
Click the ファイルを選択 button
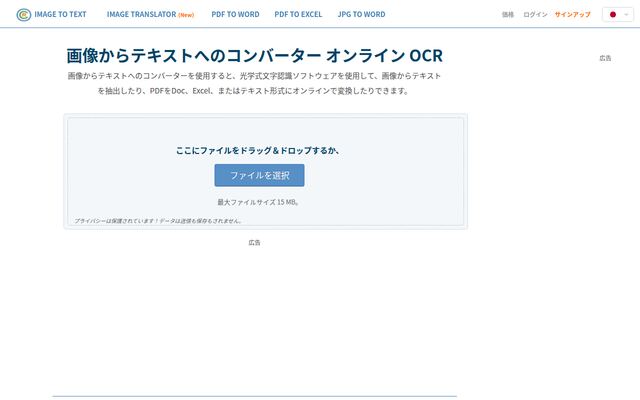[x=259, y=175]
